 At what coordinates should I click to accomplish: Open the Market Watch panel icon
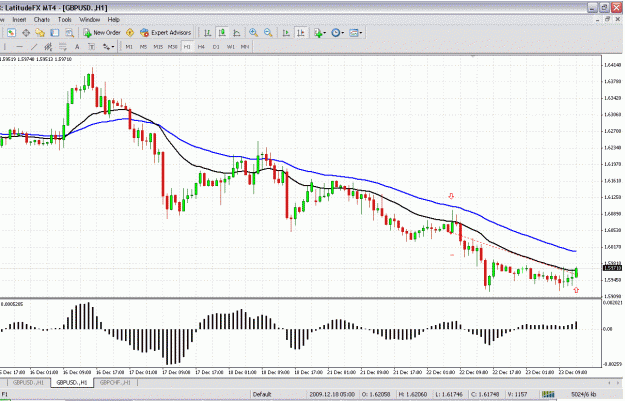tap(11, 33)
